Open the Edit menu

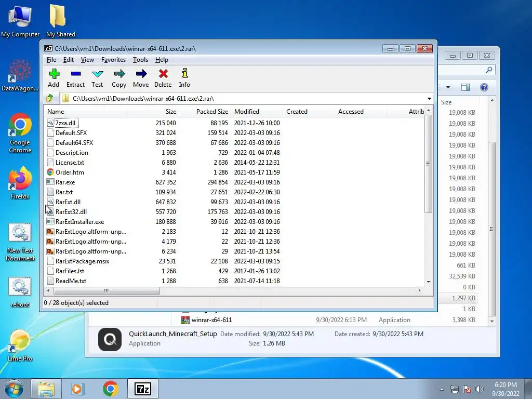(68, 60)
